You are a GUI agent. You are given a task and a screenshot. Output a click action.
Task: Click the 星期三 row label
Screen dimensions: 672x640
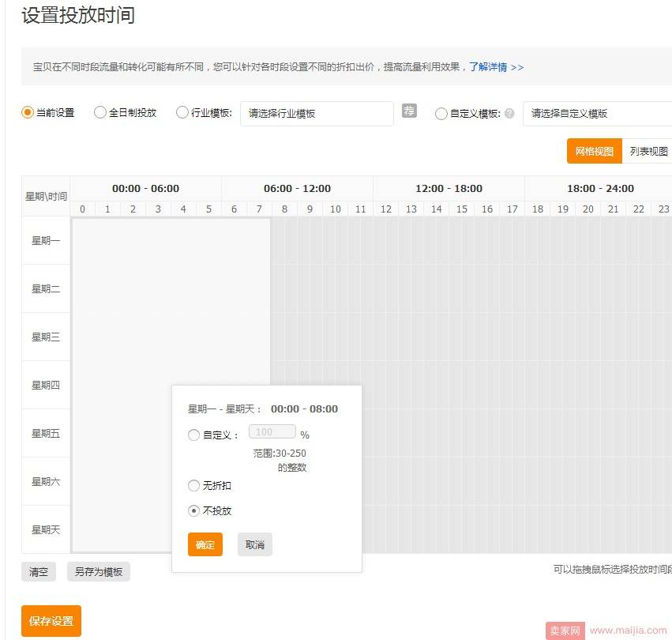[46, 337]
